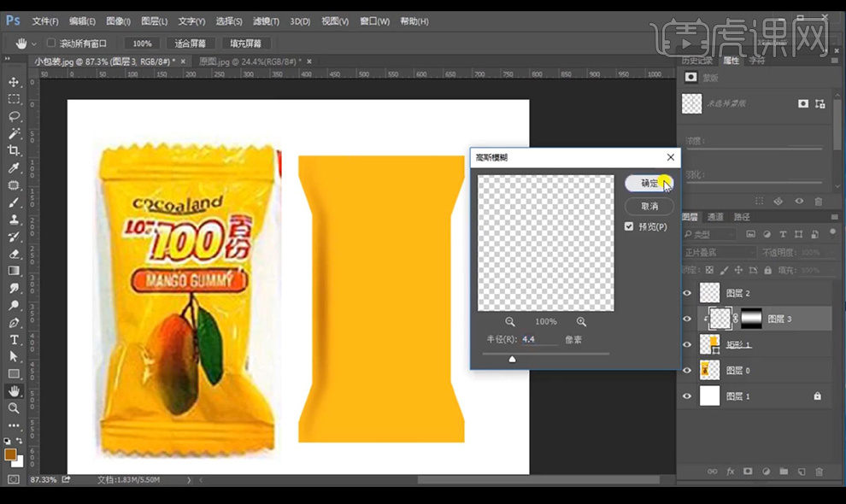Select the Magic Wand tool
Image resolution: width=846 pixels, height=504 pixels.
click(14, 133)
